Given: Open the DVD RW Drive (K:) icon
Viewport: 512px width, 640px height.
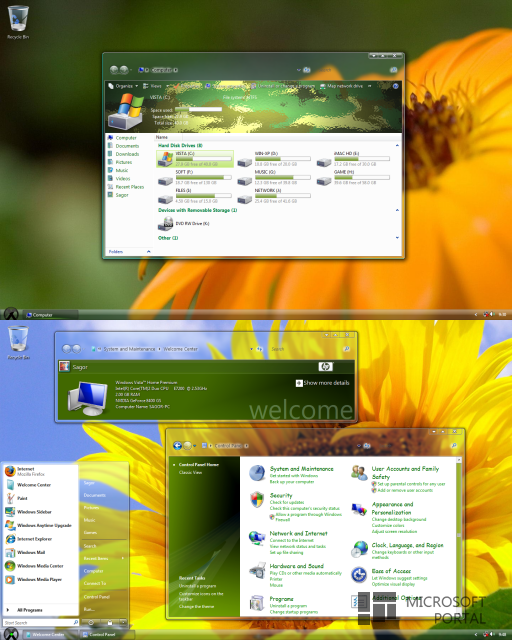Looking at the screenshot, I should (166, 224).
